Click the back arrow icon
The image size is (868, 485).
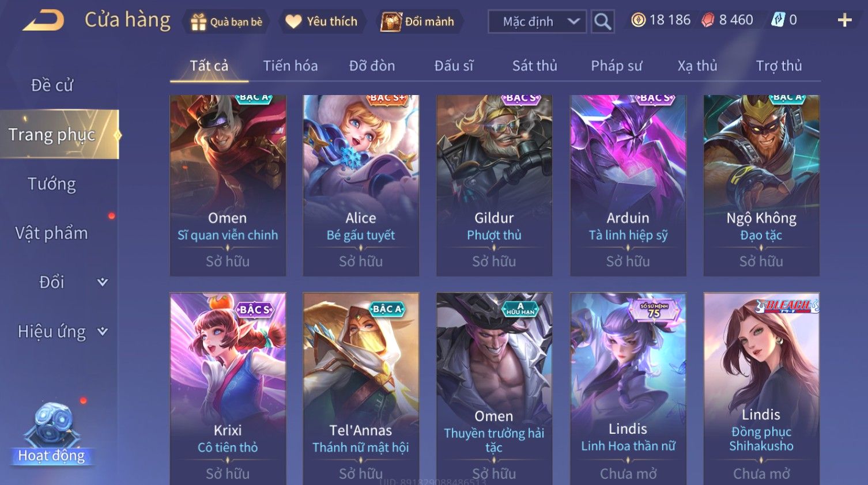click(x=43, y=21)
